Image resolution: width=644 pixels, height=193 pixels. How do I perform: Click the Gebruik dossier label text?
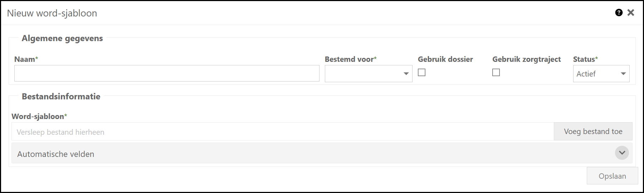tap(445, 59)
